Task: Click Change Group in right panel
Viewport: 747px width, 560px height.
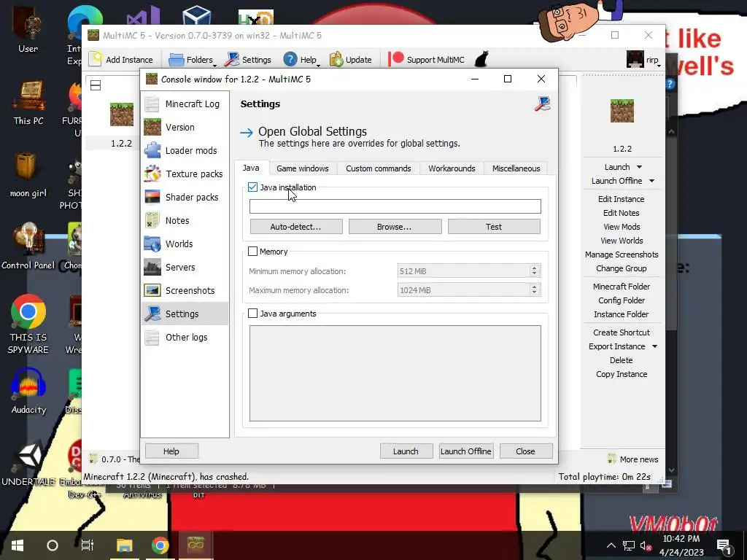Action: pos(622,268)
